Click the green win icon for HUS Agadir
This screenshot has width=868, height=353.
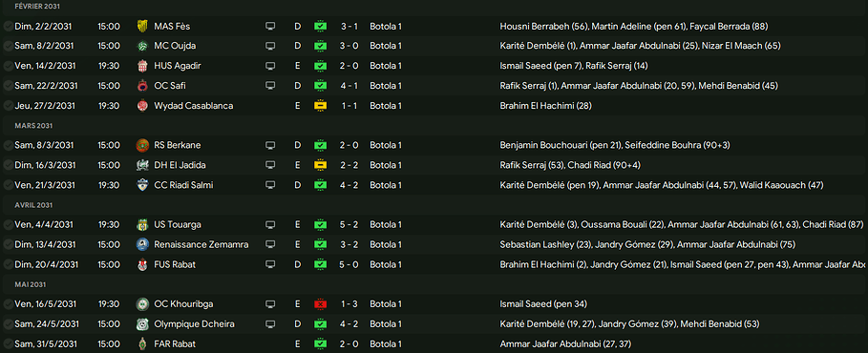click(x=320, y=66)
